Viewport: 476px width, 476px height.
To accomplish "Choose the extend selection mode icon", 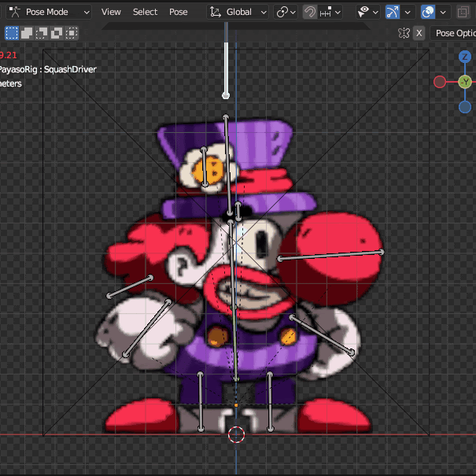I will click(x=27, y=33).
